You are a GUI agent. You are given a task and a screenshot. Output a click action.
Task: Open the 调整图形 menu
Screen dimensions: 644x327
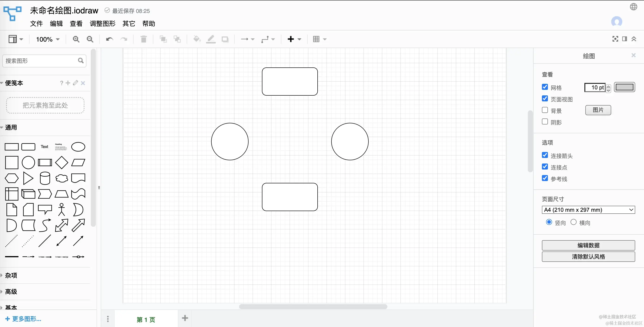point(103,24)
